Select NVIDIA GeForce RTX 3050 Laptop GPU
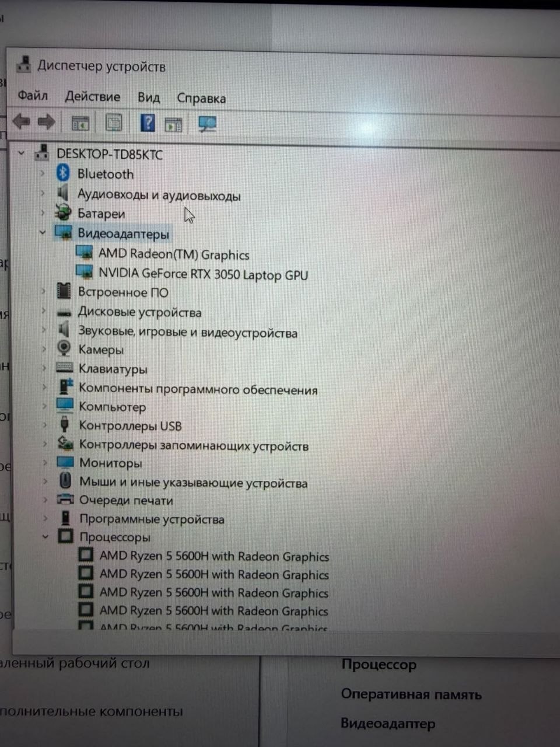The width and height of the screenshot is (560, 747). click(x=203, y=274)
